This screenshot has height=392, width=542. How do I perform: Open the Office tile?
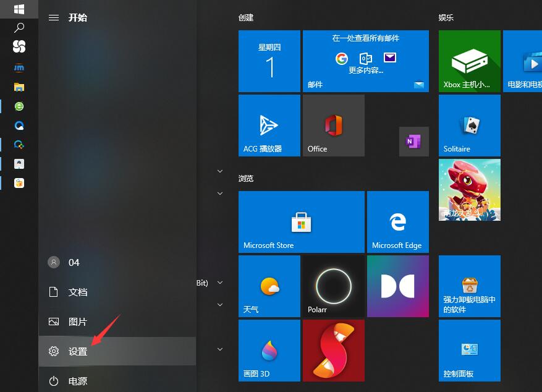(x=334, y=126)
